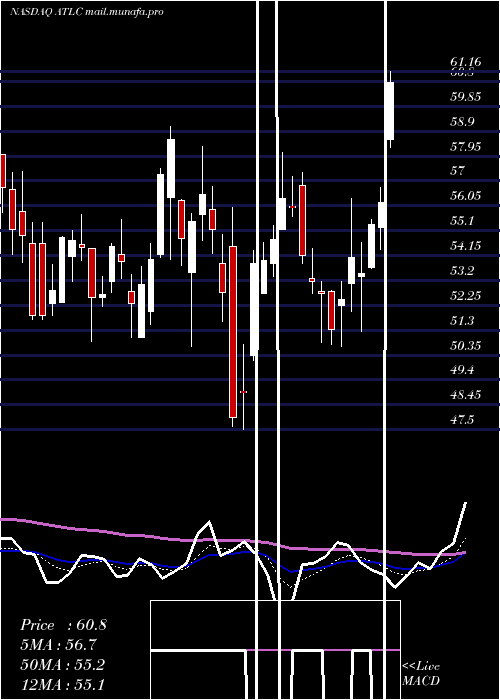Select the 51.3 price axis label

point(462,321)
